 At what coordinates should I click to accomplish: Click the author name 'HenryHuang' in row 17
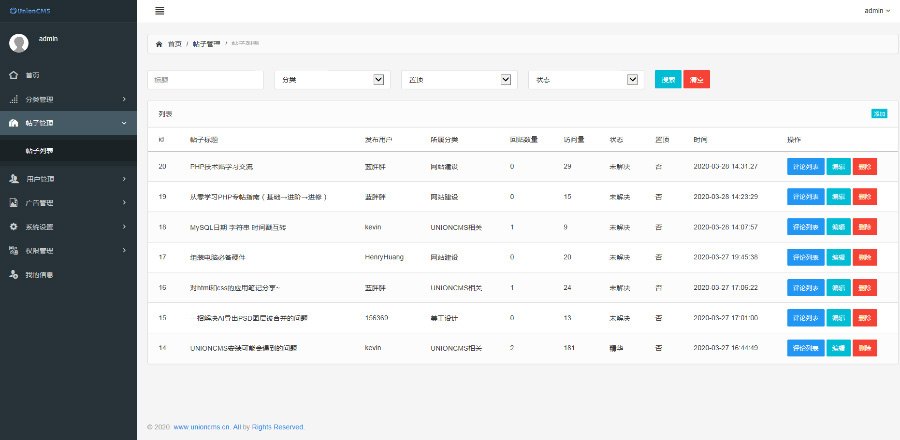(384, 257)
